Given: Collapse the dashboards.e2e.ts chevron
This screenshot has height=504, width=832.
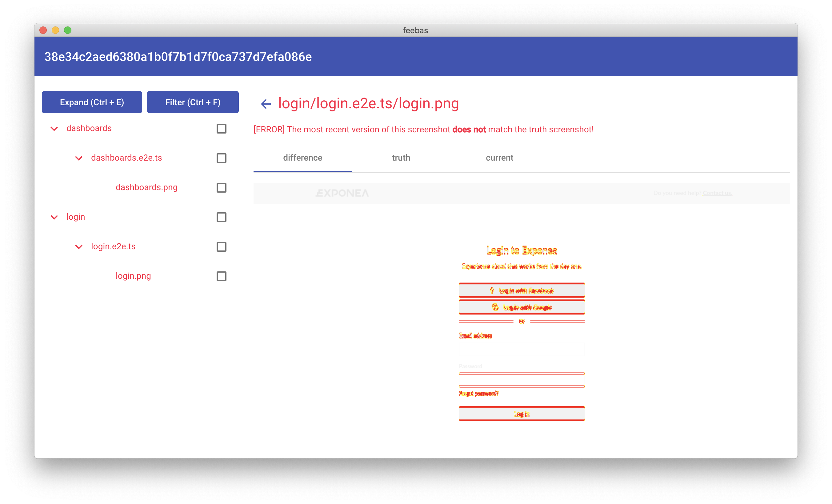Looking at the screenshot, I should tap(79, 158).
